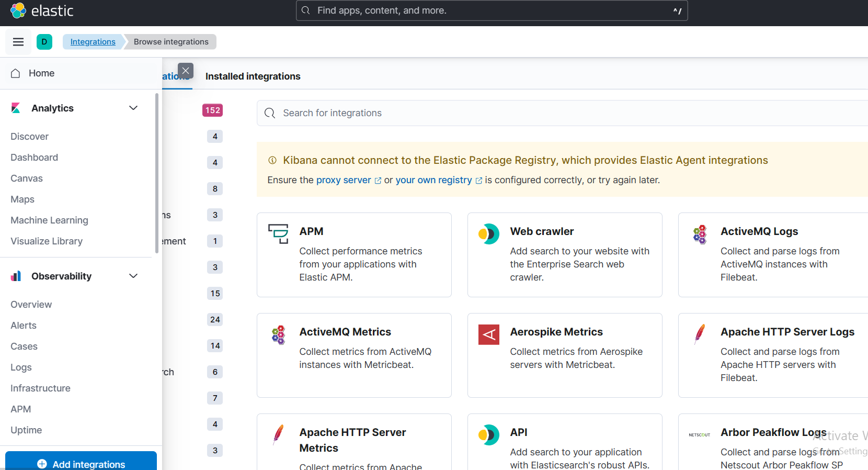Image resolution: width=868 pixels, height=470 pixels.
Task: Open the Arbor Peakflow Logs title
Action: click(773, 432)
